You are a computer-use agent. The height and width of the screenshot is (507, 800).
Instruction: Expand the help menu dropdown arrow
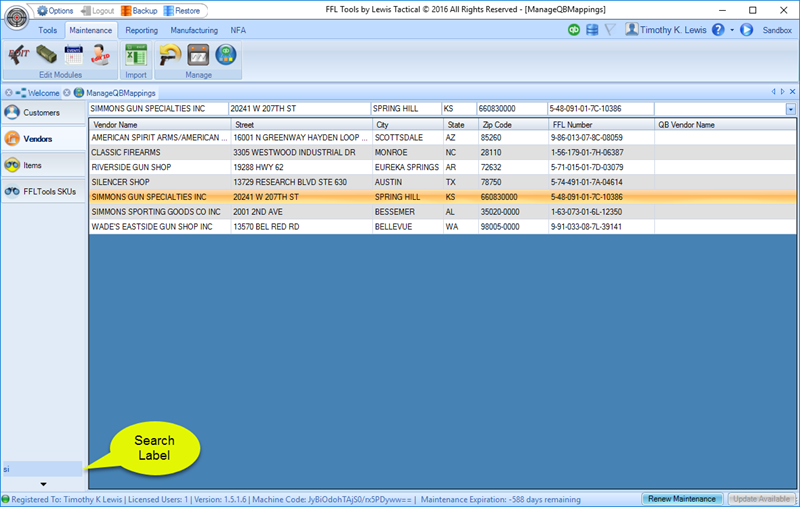(732, 30)
